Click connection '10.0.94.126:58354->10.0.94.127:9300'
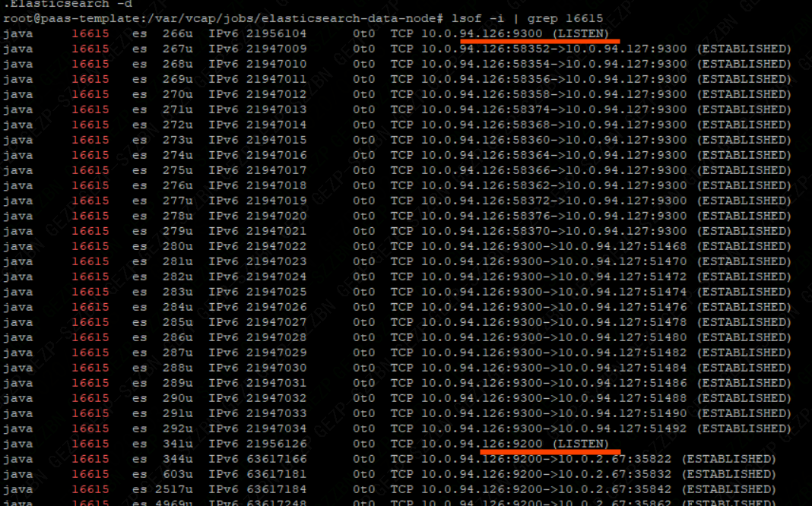The height and width of the screenshot is (506, 812). click(x=553, y=64)
